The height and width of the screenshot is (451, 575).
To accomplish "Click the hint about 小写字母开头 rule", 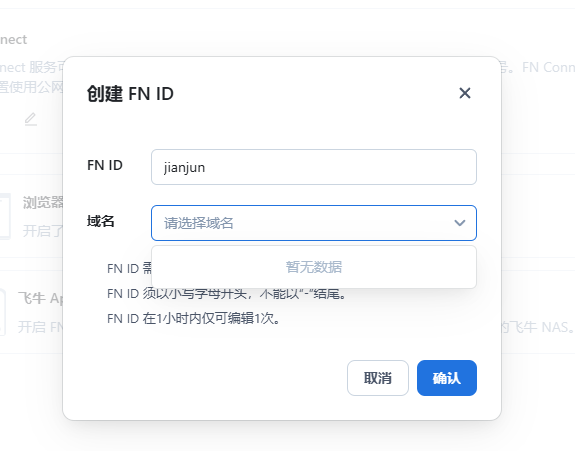I will pos(227,294).
